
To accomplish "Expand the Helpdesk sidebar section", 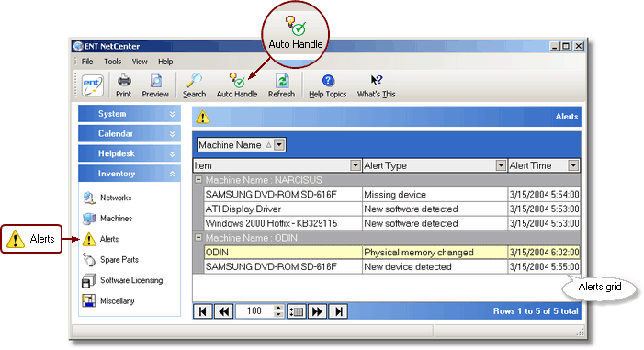I will tap(130, 153).
